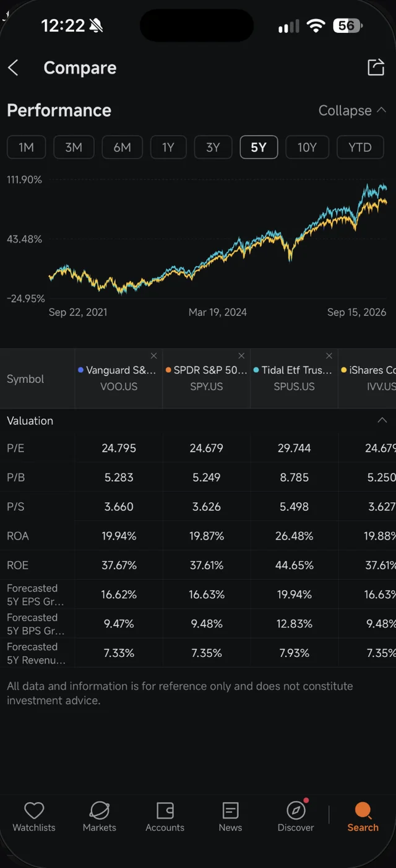Tap SPUS BPS growth value 12.83%
The height and width of the screenshot is (868, 396).
(294, 624)
